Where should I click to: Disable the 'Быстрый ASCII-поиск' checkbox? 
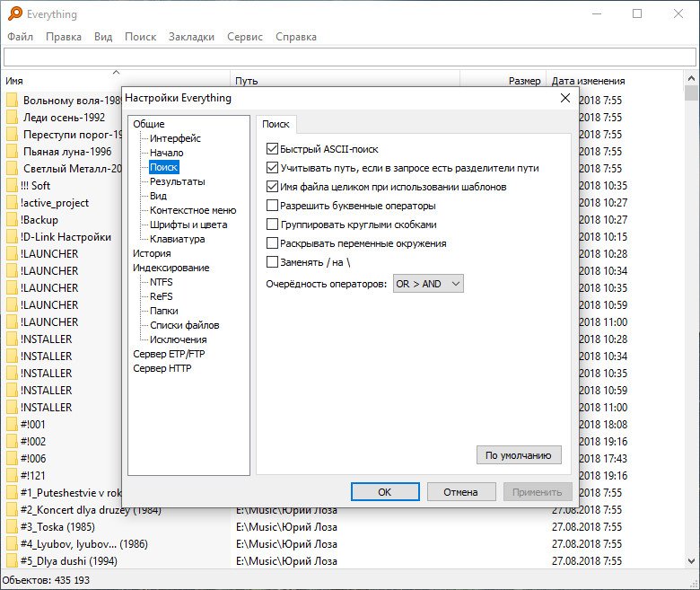pyautogui.click(x=273, y=148)
